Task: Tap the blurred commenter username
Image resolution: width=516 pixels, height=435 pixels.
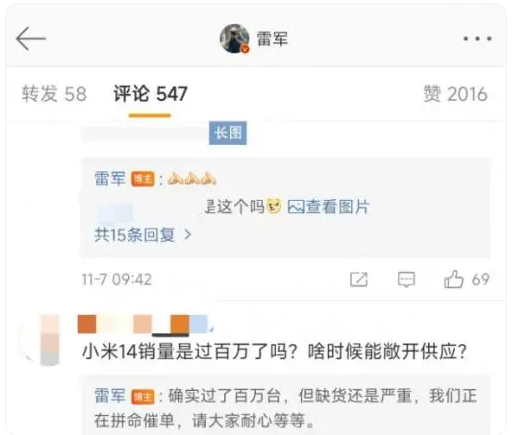Action: (145, 324)
